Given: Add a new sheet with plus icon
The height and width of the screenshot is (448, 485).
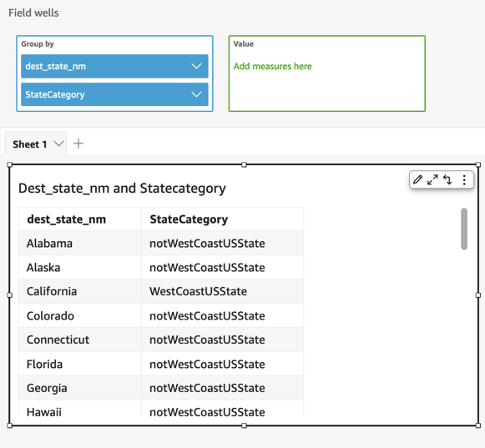Looking at the screenshot, I should point(78,143).
